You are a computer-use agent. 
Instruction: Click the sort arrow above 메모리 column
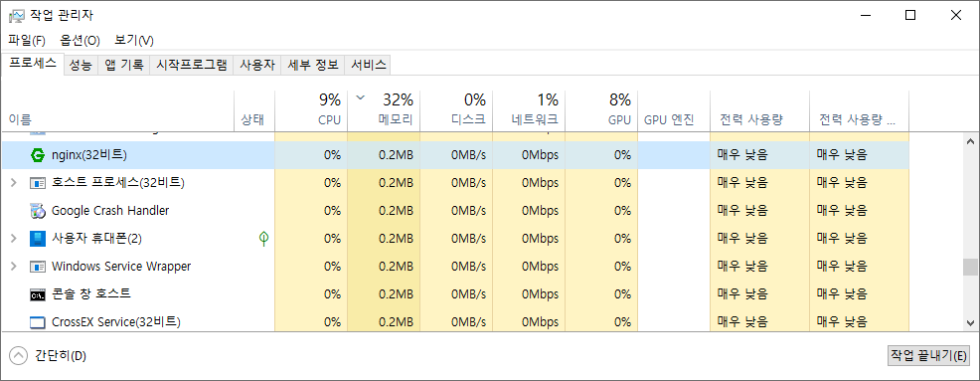click(x=360, y=96)
